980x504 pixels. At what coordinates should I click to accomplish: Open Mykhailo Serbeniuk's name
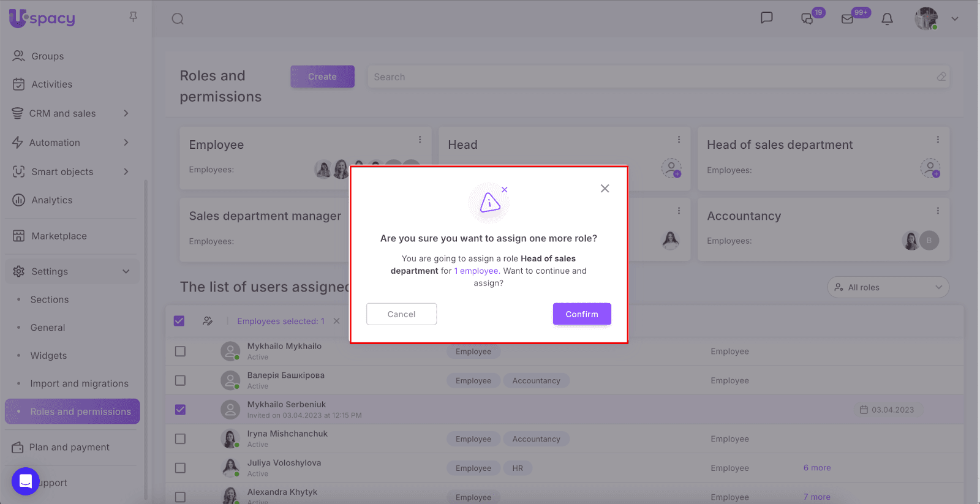(287, 405)
